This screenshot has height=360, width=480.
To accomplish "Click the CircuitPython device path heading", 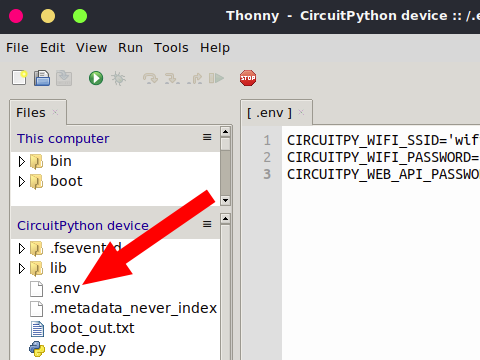I will click(83, 226).
